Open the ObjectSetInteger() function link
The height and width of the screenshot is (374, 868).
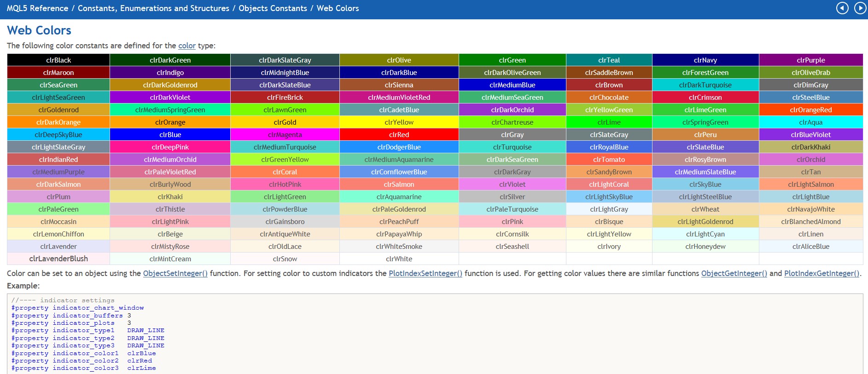point(175,273)
